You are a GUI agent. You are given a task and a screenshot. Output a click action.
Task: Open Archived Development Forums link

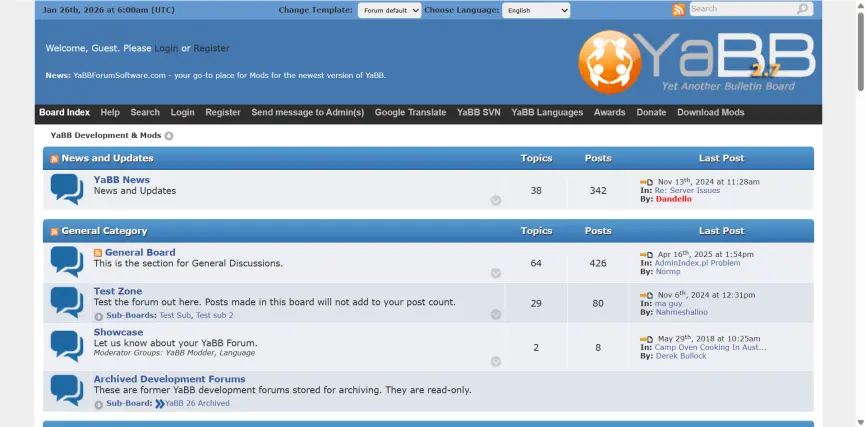(170, 379)
